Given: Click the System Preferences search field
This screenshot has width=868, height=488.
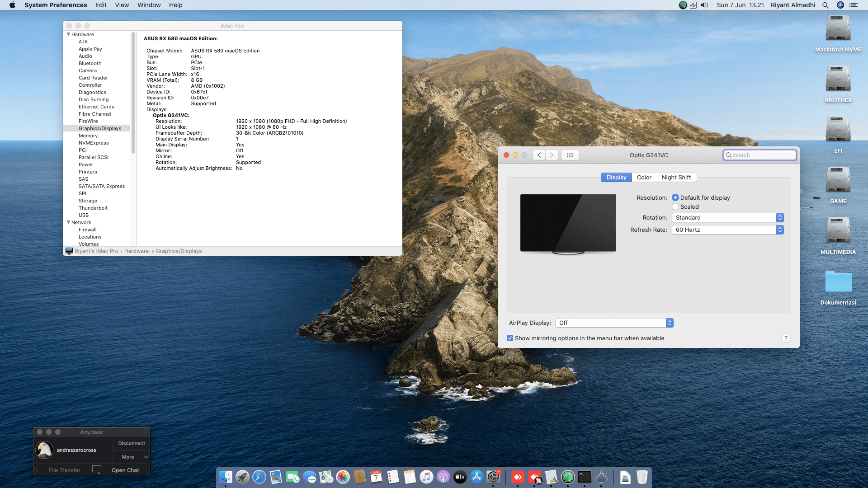Looking at the screenshot, I should 759,155.
